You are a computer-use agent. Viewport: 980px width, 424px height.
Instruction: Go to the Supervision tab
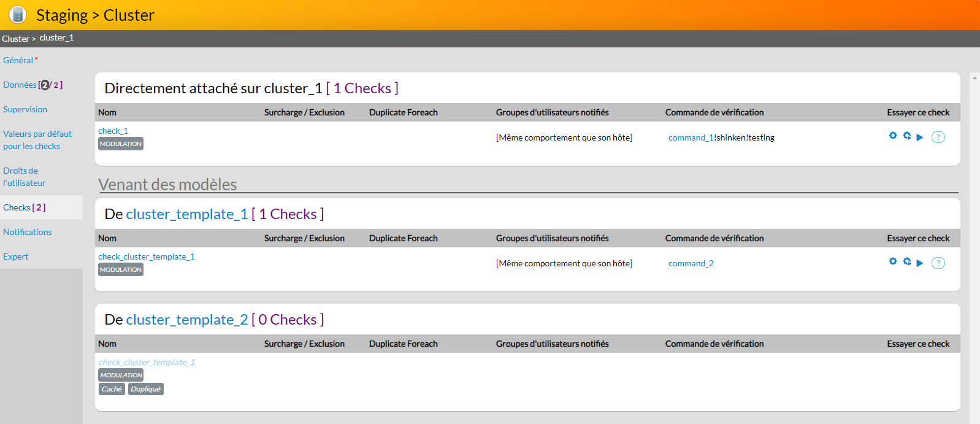pos(25,109)
